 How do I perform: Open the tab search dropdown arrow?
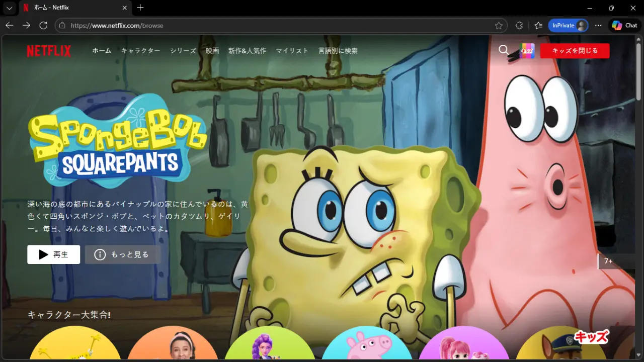pyautogui.click(x=9, y=8)
